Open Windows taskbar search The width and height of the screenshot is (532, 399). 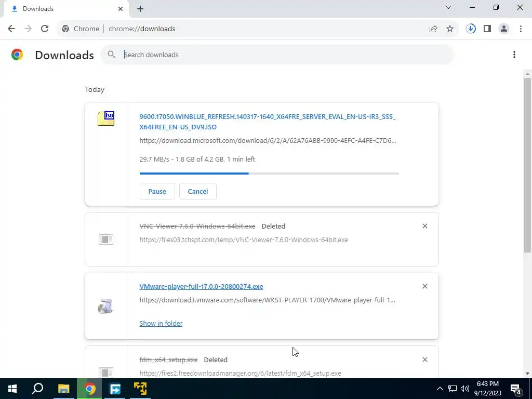pyautogui.click(x=37, y=389)
